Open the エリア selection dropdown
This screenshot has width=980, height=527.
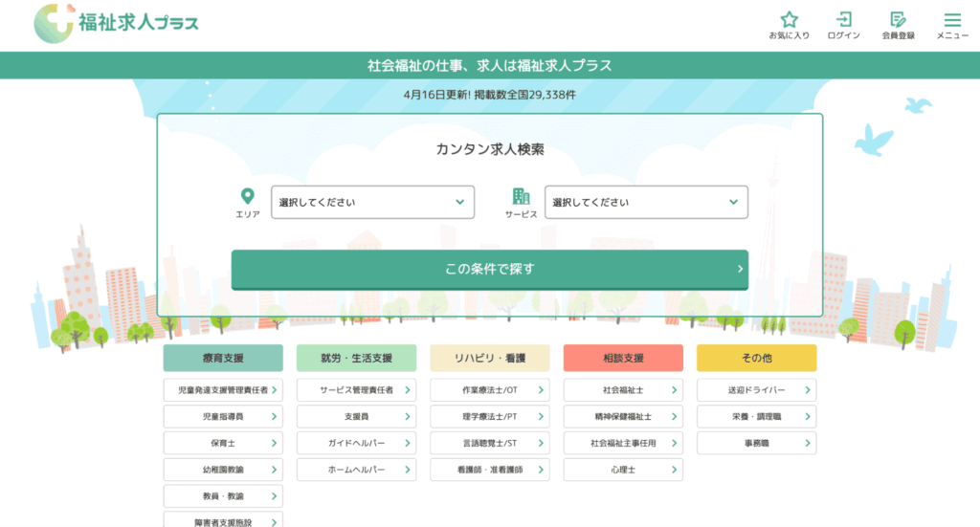click(372, 203)
